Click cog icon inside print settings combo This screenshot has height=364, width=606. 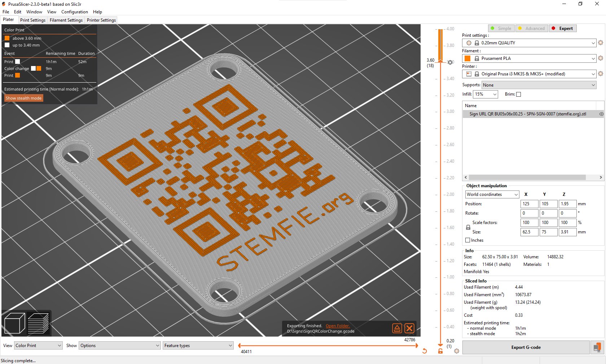(469, 43)
